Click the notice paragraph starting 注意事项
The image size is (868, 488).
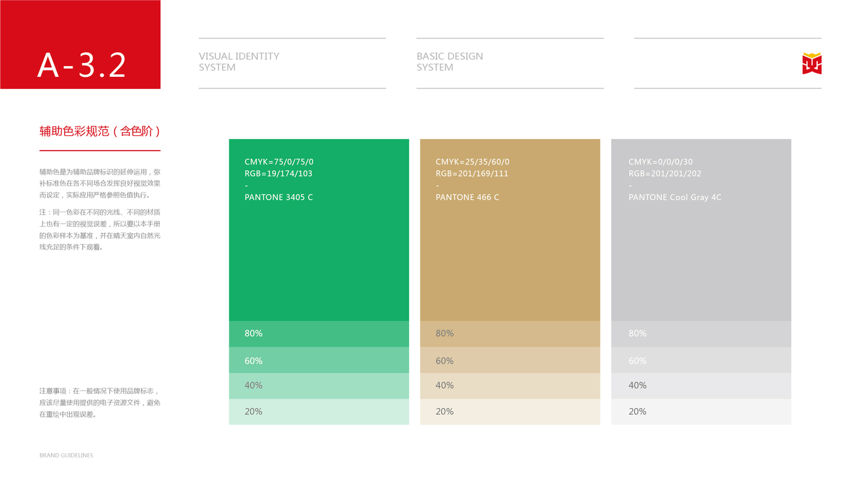click(x=100, y=403)
